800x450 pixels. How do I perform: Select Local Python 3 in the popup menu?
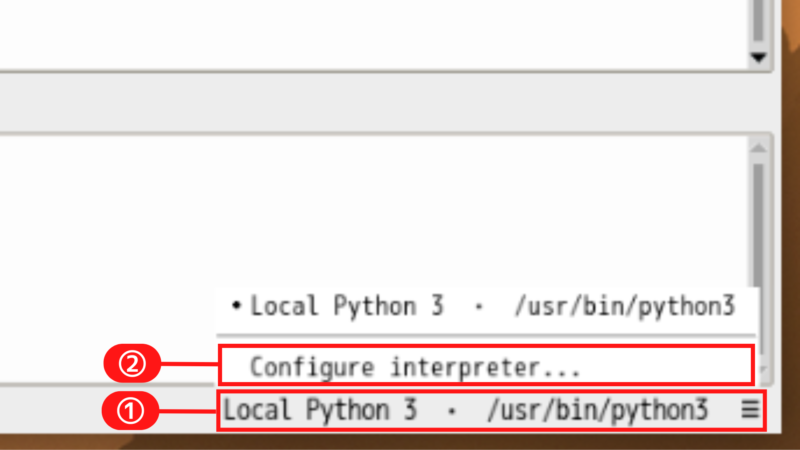click(346, 306)
